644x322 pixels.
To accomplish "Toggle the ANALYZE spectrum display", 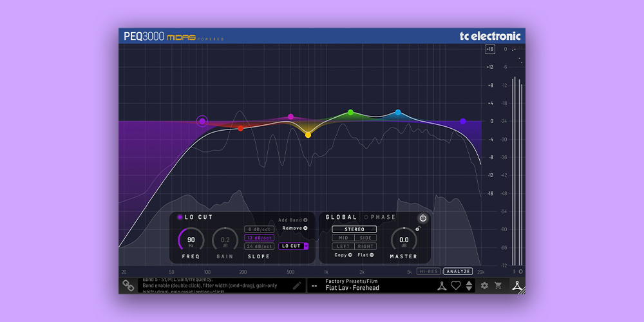I will [x=457, y=272].
